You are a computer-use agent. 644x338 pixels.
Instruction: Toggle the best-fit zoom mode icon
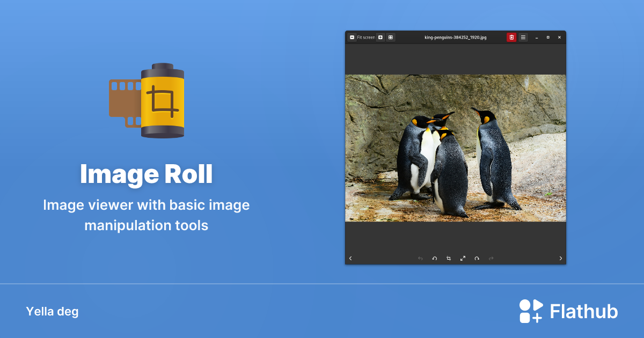click(x=390, y=37)
